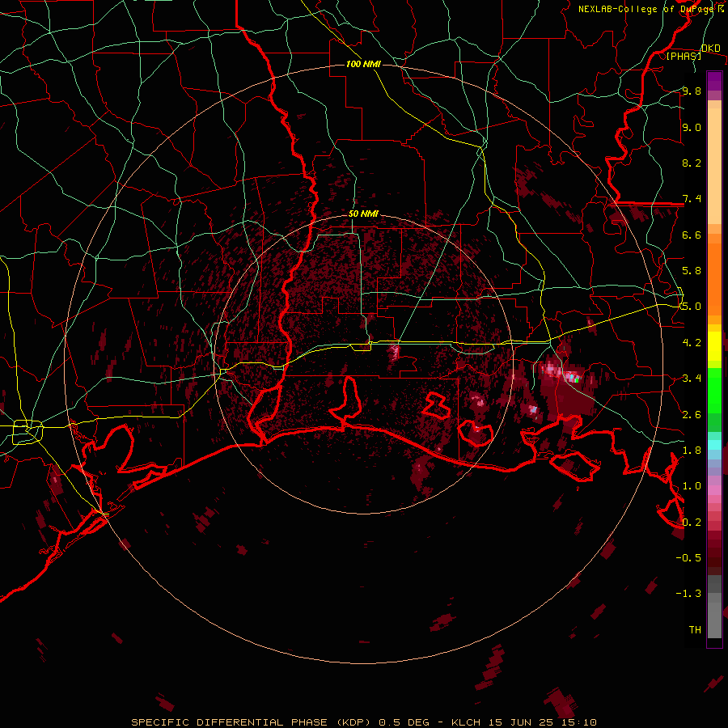Screen dimensions: 728x728
Task: Click the "[PHAS]" units label
Action: pyautogui.click(x=684, y=56)
